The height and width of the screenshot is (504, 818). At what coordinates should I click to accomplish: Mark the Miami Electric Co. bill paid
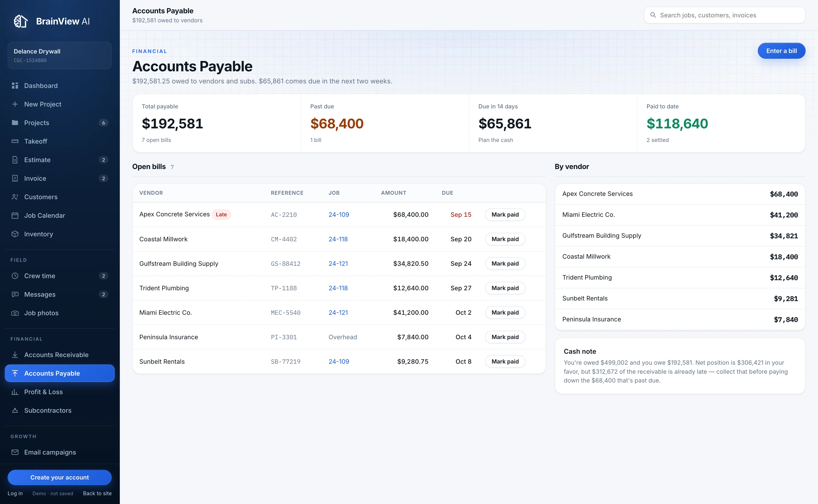[x=505, y=313]
